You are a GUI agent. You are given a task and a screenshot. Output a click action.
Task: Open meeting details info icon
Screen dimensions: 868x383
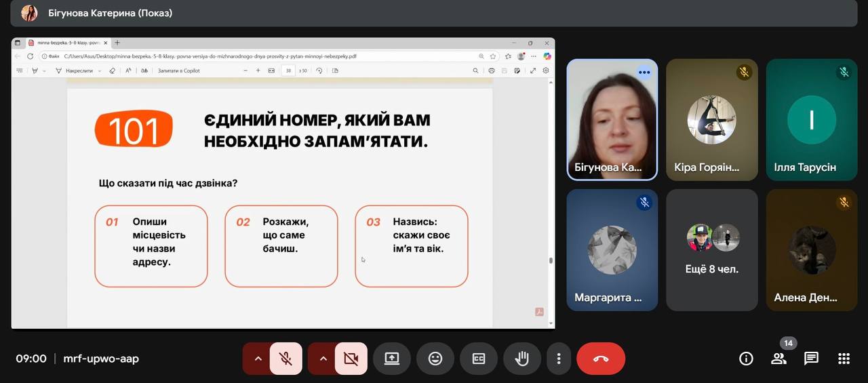746,359
